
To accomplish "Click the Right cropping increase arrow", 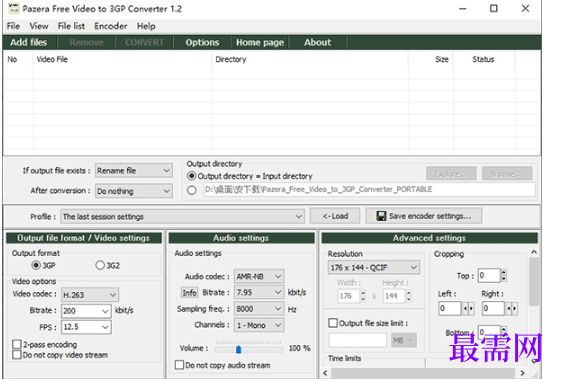I will click(514, 308).
